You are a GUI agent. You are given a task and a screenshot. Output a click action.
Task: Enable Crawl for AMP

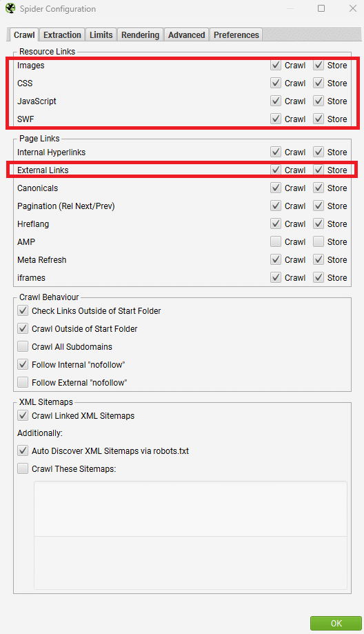coord(276,241)
